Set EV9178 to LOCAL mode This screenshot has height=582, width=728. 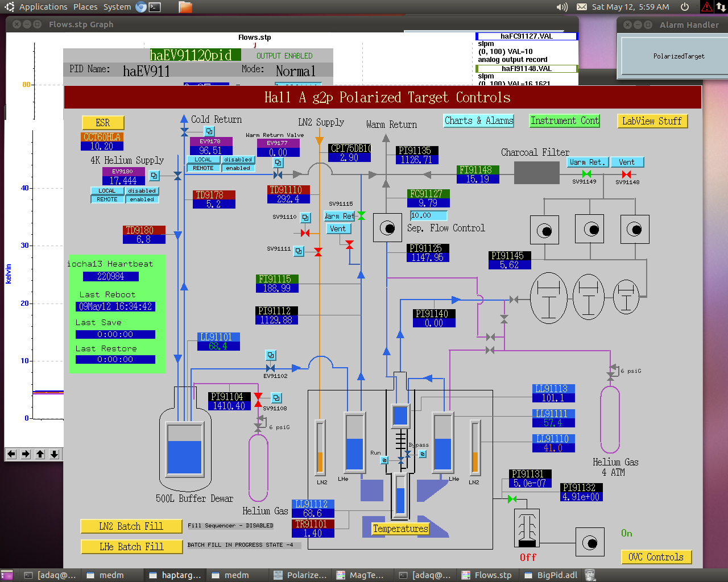point(203,160)
